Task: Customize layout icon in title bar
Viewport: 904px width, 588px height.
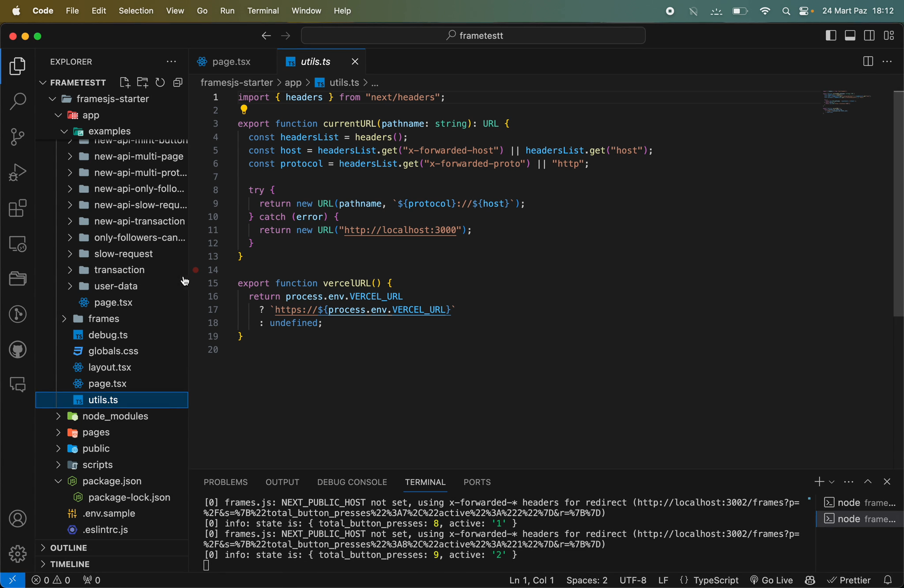Action: [x=889, y=35]
